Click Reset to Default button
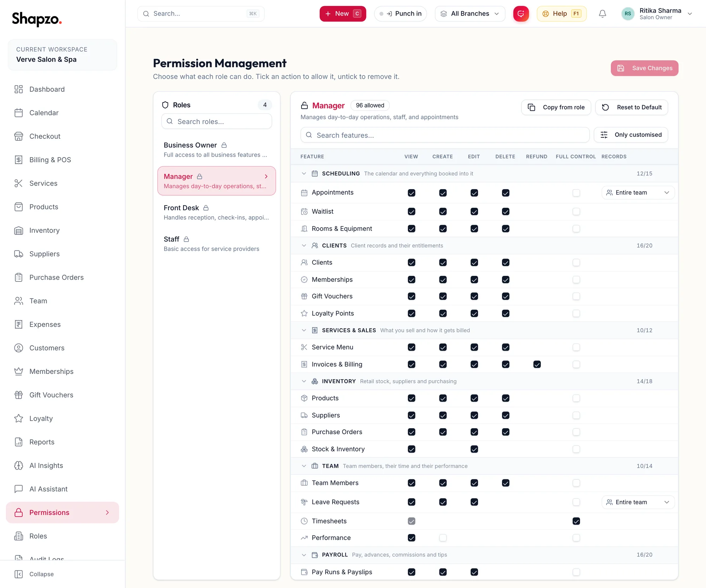706x588 pixels. click(632, 107)
